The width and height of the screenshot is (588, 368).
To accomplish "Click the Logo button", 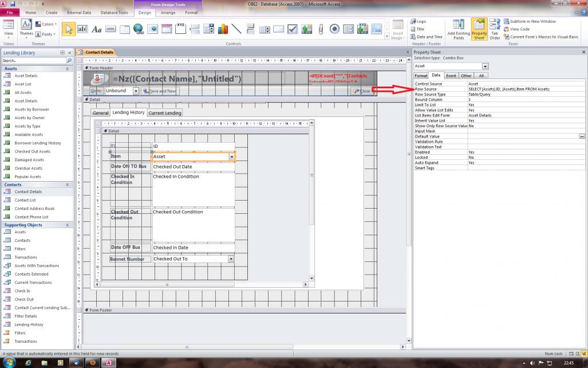I will tap(419, 21).
